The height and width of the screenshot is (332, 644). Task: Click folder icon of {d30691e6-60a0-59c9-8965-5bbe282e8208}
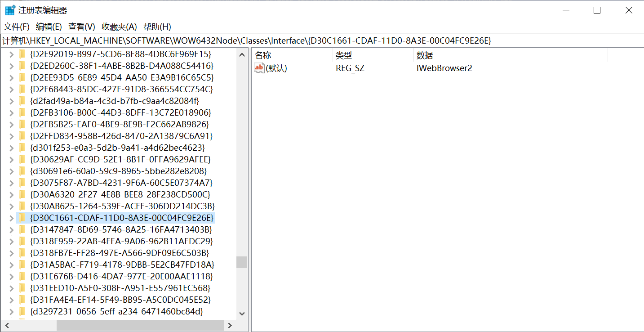pos(22,171)
